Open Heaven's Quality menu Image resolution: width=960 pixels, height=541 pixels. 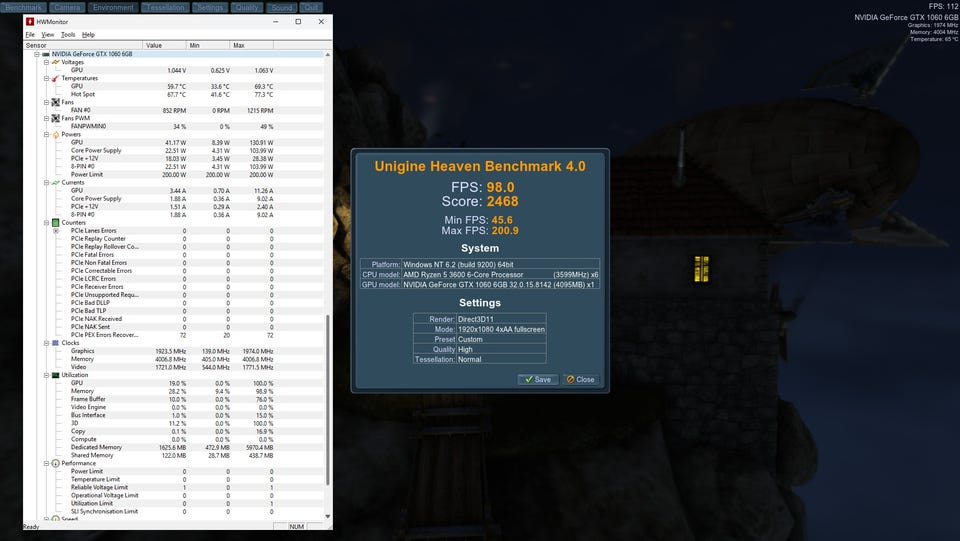coord(247,7)
